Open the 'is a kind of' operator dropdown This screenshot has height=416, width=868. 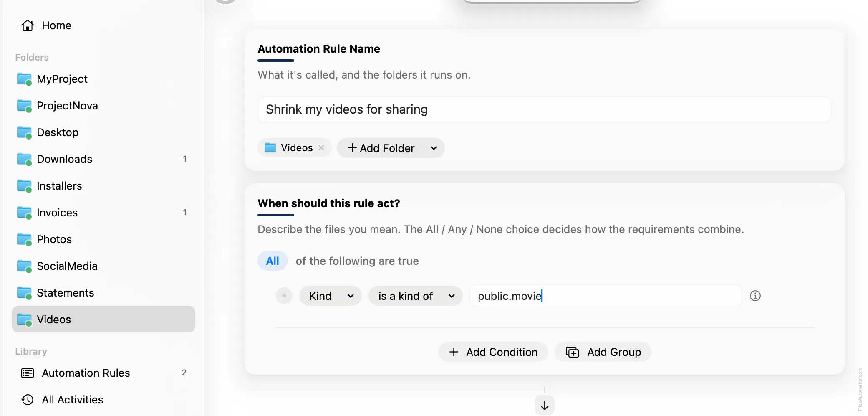tap(415, 296)
